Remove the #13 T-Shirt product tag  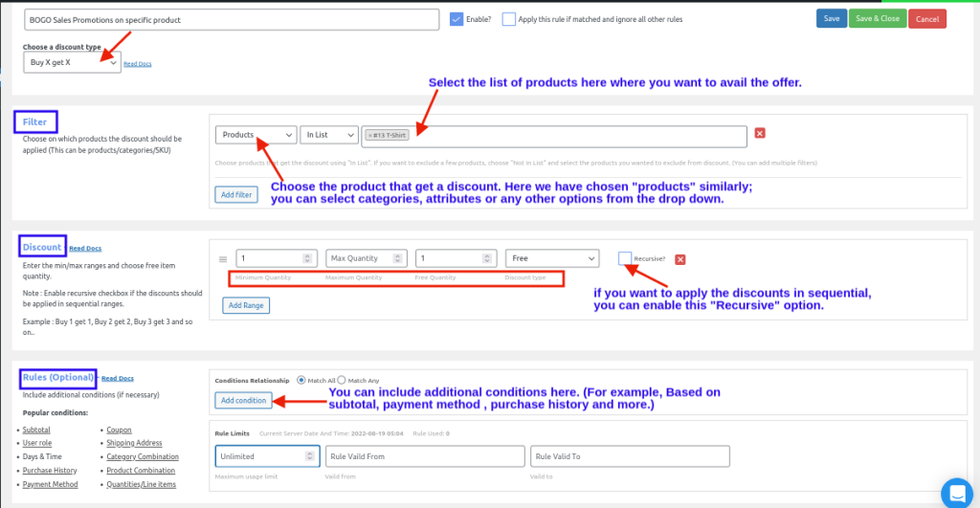370,135
